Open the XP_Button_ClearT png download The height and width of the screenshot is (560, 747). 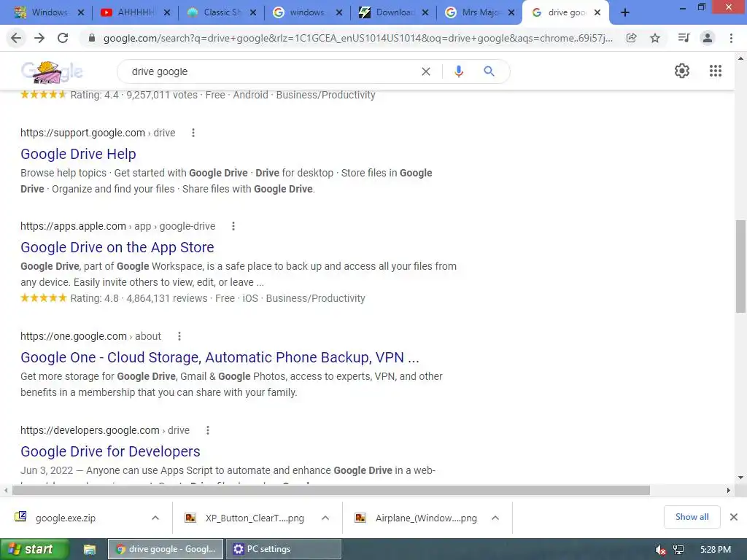(x=255, y=518)
